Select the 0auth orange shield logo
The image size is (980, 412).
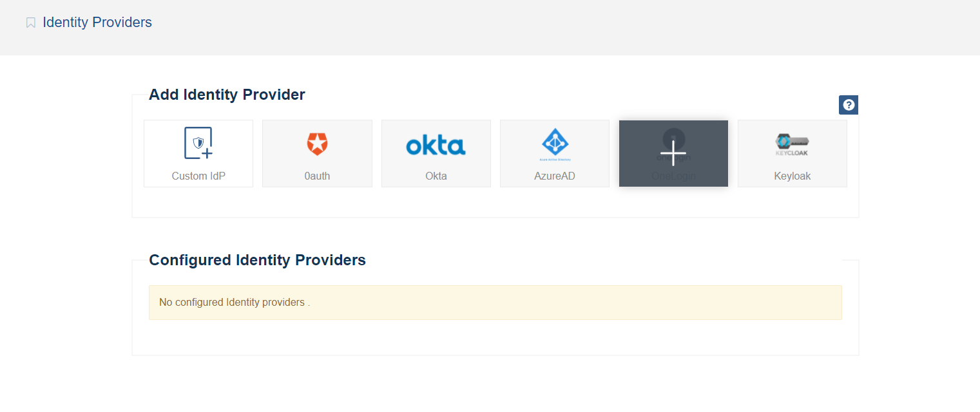(317, 144)
